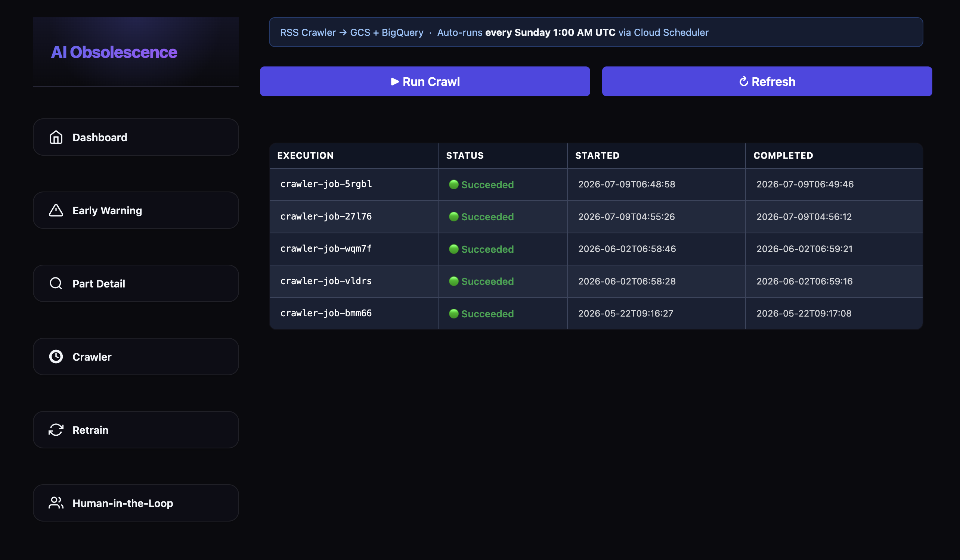Click Succeeded status of crawler-job-vldrs
Image resolution: width=960 pixels, height=560 pixels.
point(487,281)
